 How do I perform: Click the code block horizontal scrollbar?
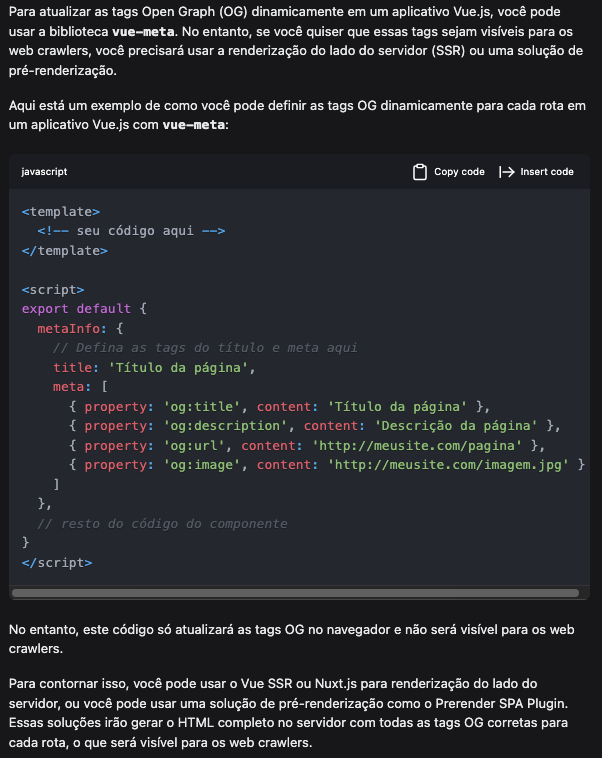pos(295,593)
